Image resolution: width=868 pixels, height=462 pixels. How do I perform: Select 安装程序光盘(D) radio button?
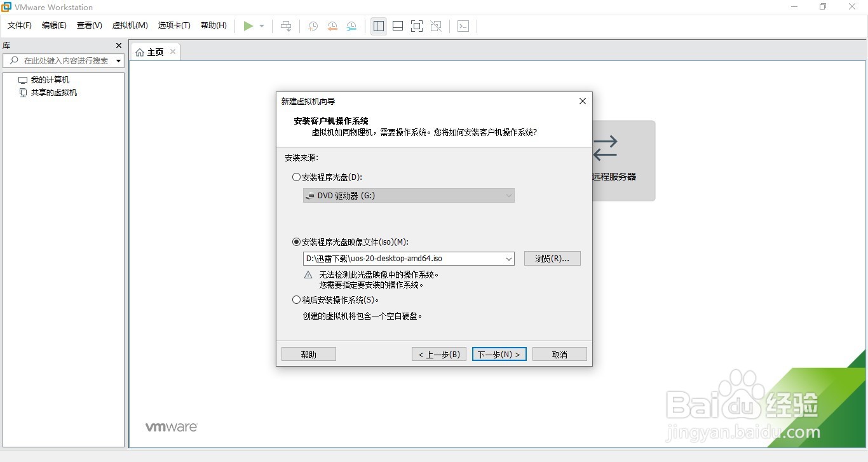296,177
